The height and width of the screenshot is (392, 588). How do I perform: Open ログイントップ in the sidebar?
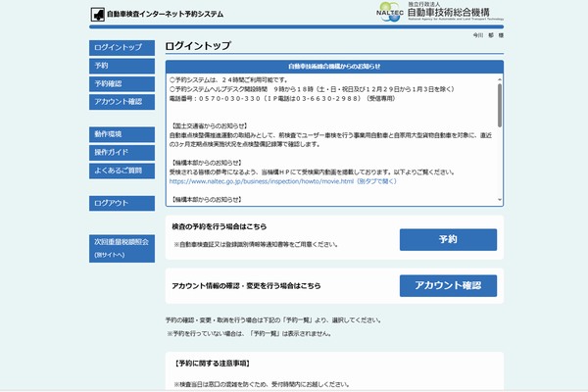pyautogui.click(x=122, y=48)
